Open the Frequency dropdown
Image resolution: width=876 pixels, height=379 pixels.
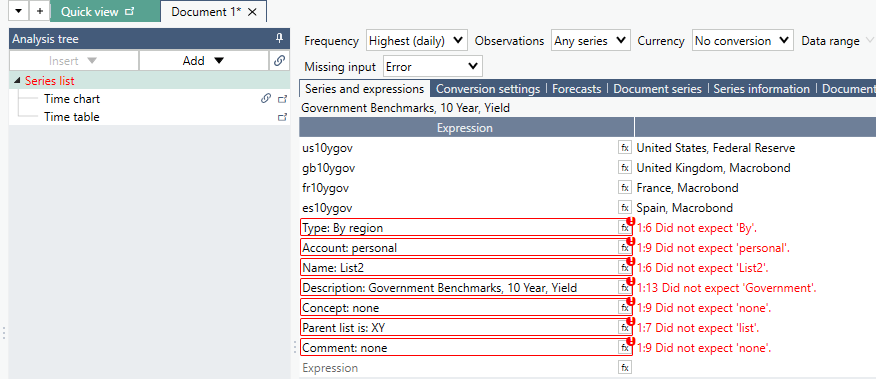416,41
